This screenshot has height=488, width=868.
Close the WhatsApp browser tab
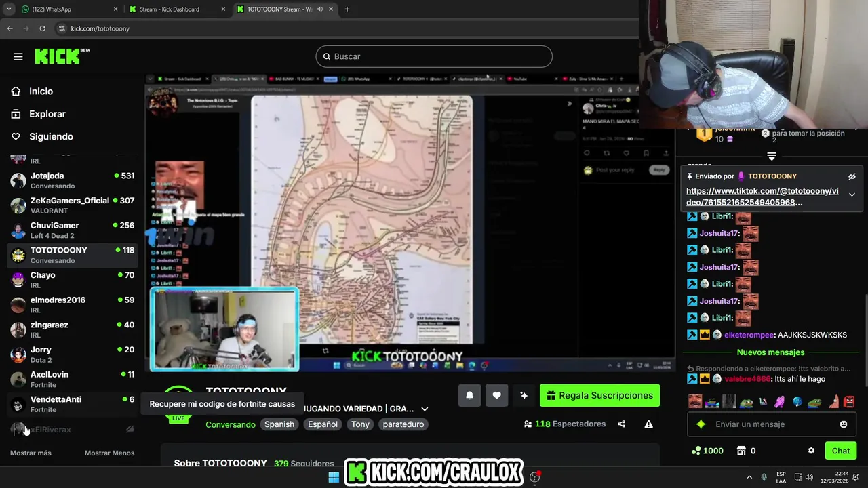(115, 9)
